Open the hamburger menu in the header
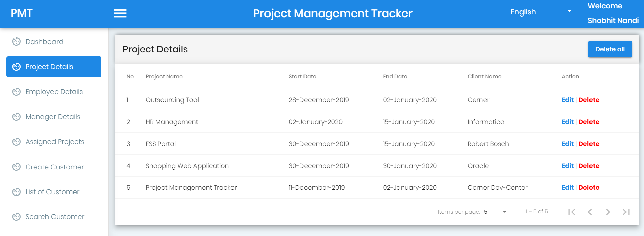 point(120,13)
